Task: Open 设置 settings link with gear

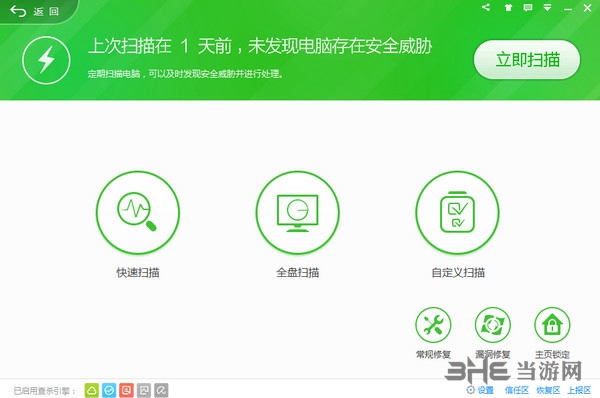Action: [480, 390]
